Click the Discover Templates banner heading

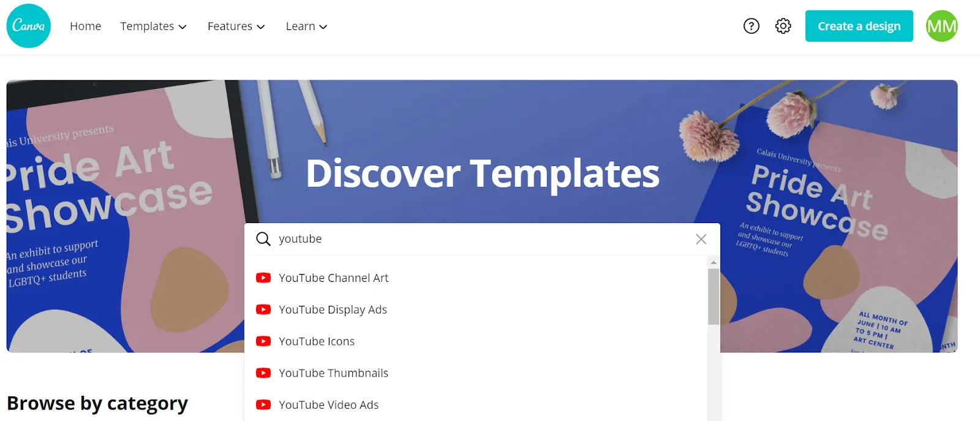click(483, 173)
